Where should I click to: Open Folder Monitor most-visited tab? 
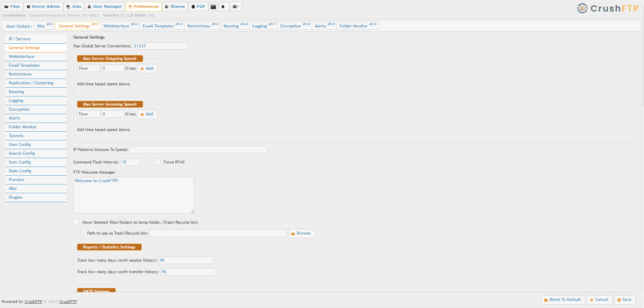tap(358, 26)
